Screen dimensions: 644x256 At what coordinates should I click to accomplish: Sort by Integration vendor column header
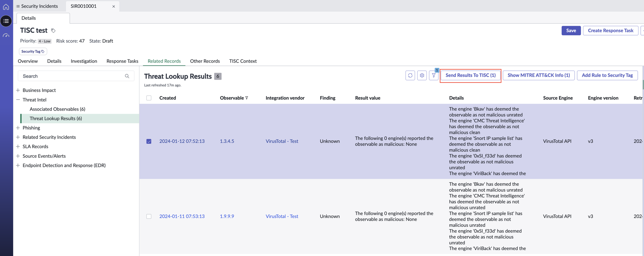[285, 98]
